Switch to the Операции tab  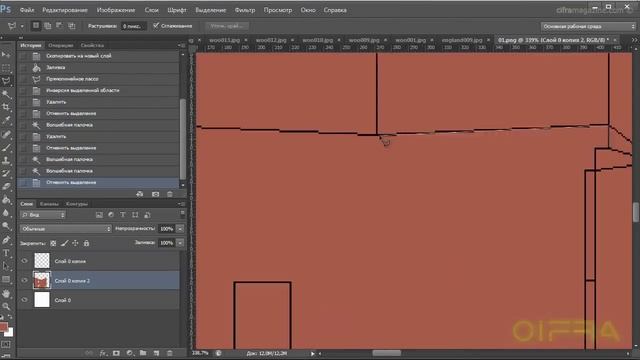60,45
